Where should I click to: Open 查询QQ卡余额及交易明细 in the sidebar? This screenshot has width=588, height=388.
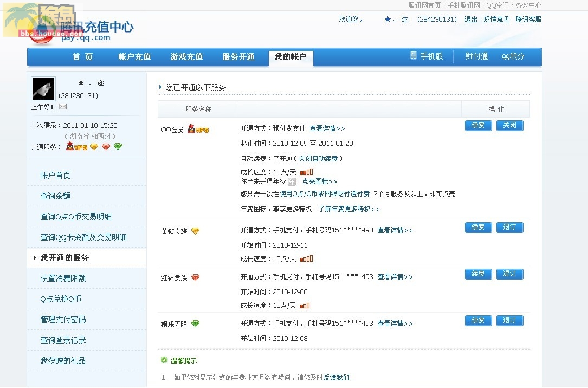click(x=83, y=237)
